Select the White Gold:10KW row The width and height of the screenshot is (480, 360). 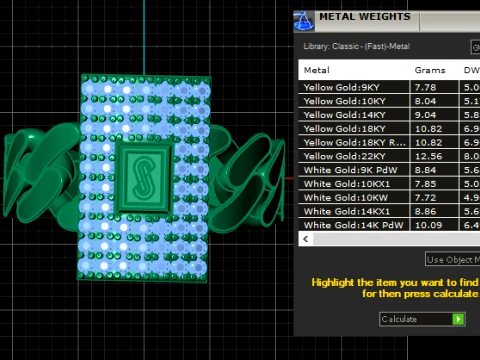coord(389,197)
